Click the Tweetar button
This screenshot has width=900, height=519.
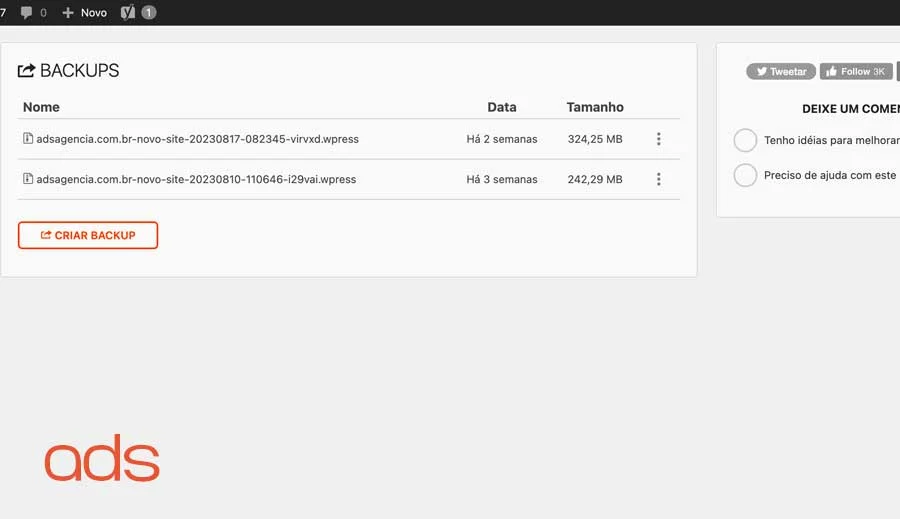point(781,71)
